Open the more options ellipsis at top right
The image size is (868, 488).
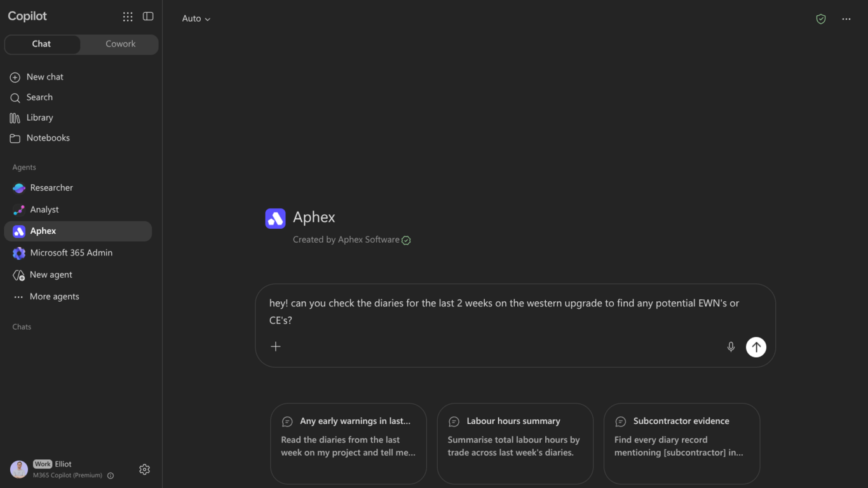846,19
